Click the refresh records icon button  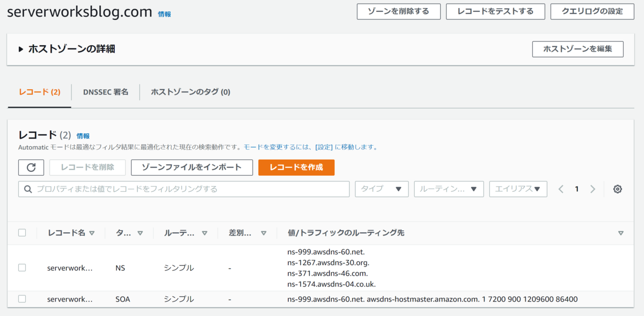tap(31, 167)
